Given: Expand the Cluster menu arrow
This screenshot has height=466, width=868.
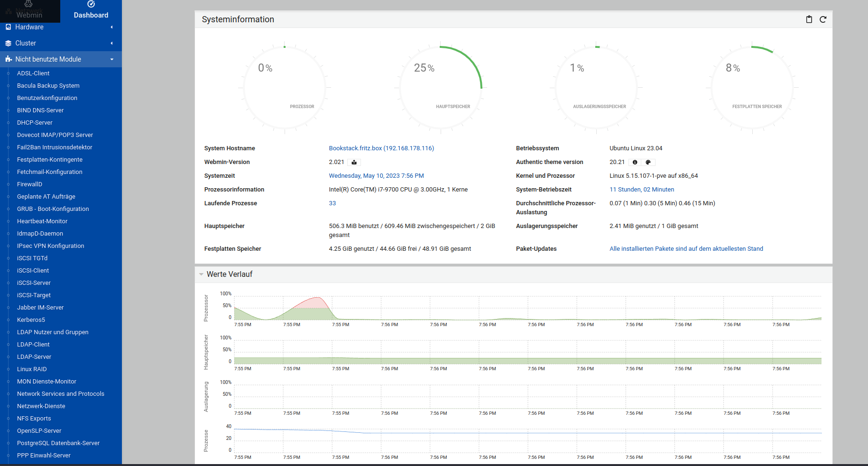Looking at the screenshot, I should pyautogui.click(x=112, y=43).
